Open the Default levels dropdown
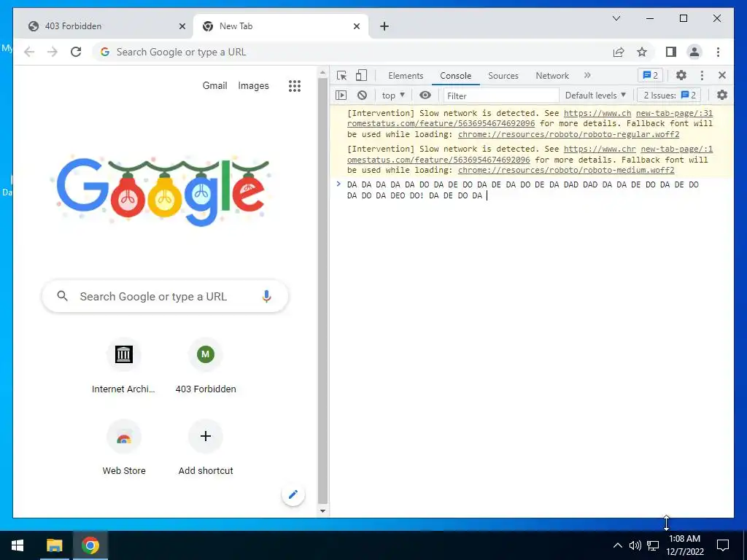 (x=595, y=96)
